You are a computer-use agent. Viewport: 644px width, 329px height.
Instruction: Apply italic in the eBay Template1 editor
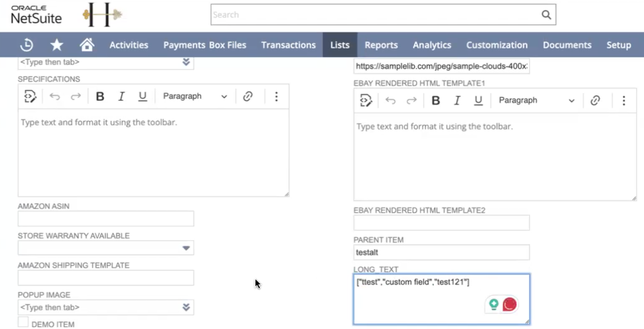(x=457, y=101)
